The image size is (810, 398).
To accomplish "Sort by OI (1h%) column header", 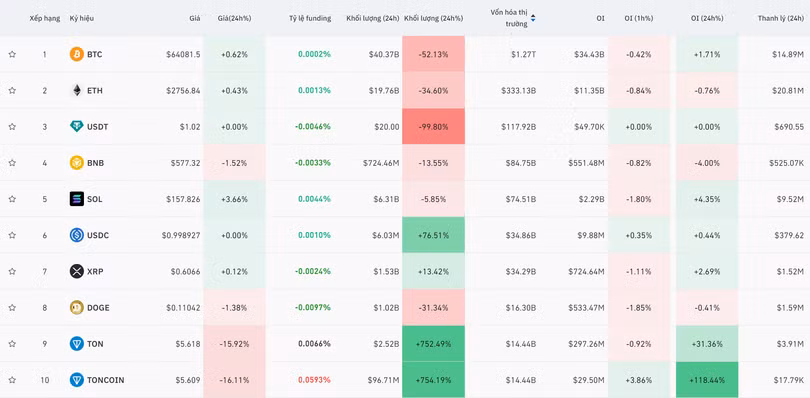I will [638, 18].
